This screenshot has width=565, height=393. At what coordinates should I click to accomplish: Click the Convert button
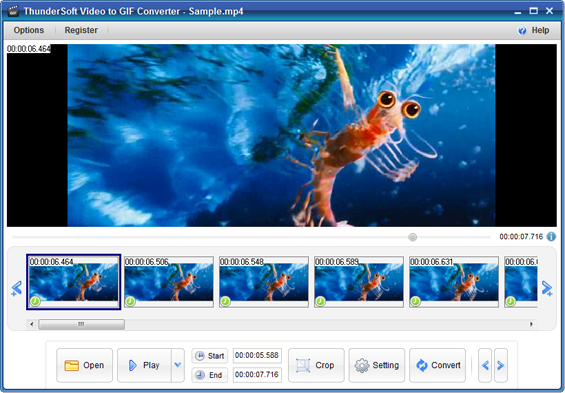click(437, 365)
